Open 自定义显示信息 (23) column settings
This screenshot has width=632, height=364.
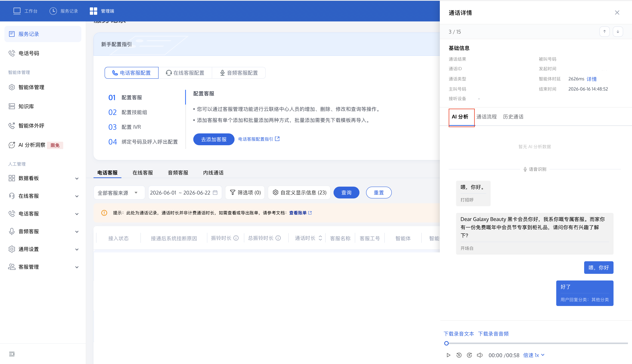pyautogui.click(x=299, y=193)
